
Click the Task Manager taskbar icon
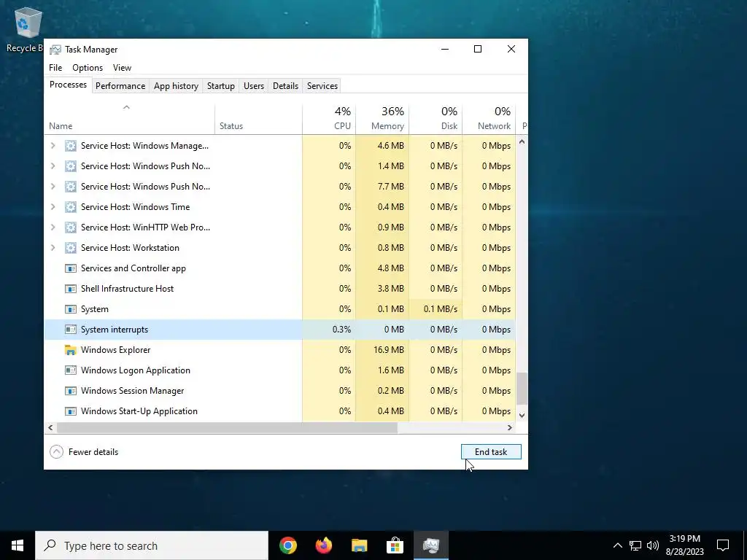(x=430, y=545)
